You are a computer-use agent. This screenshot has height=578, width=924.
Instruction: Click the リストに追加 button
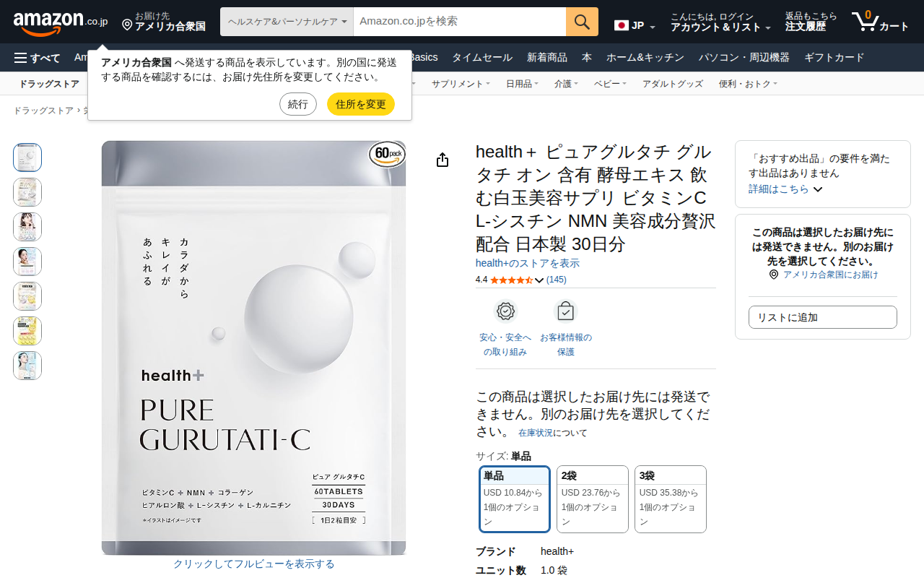coord(823,317)
